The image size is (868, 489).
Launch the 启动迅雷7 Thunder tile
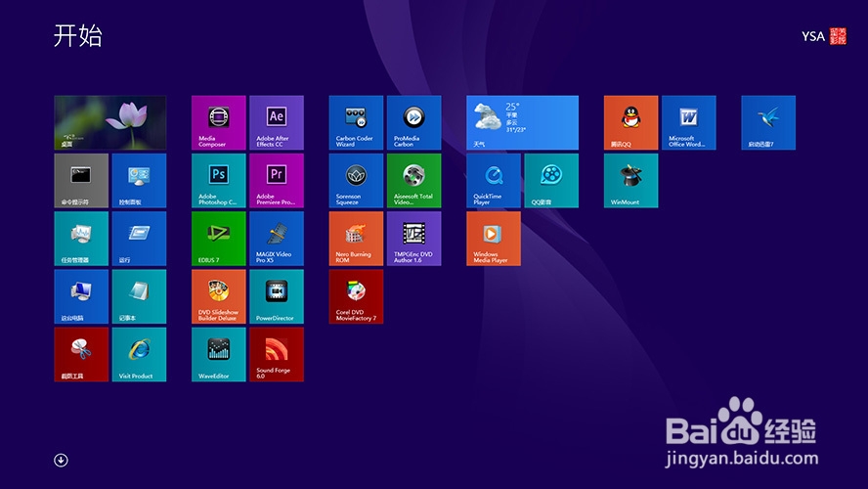(x=768, y=122)
